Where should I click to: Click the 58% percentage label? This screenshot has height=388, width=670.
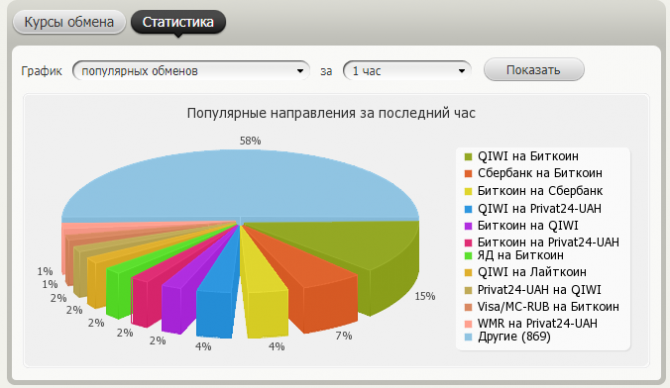click(250, 141)
